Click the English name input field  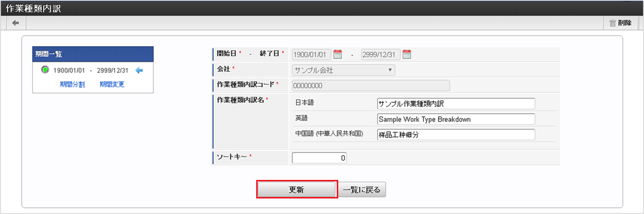pyautogui.click(x=457, y=119)
